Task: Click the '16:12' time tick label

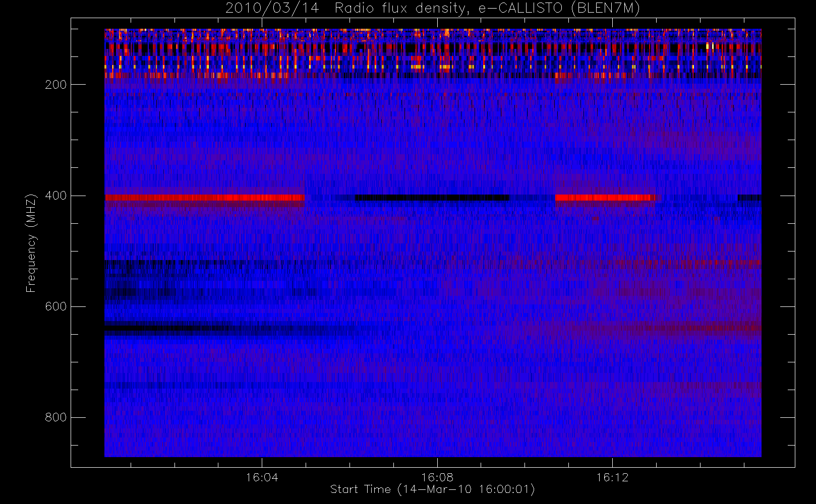Action: coord(612,477)
